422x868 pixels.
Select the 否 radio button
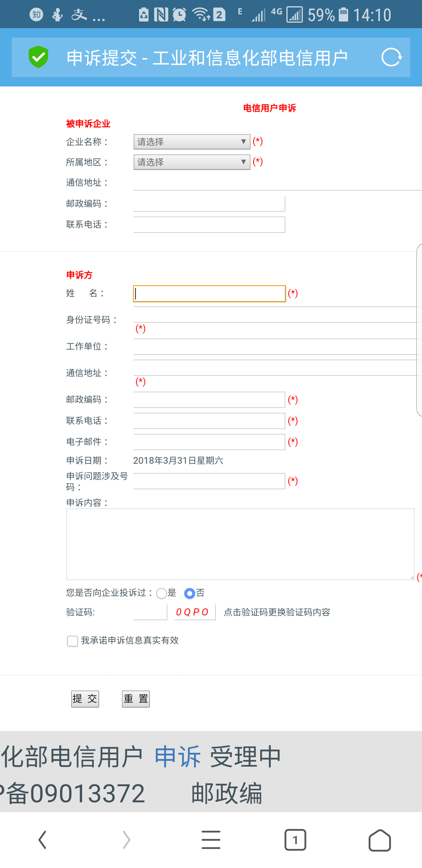(190, 594)
